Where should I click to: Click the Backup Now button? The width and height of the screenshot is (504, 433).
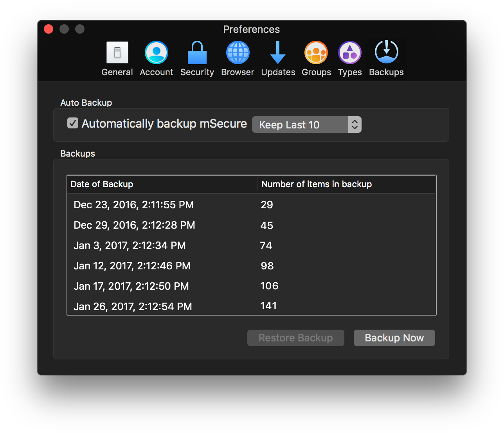pyautogui.click(x=394, y=338)
